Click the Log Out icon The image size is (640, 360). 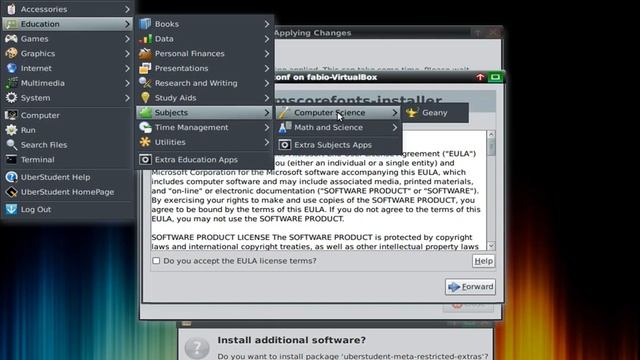pyautogui.click(x=11, y=209)
